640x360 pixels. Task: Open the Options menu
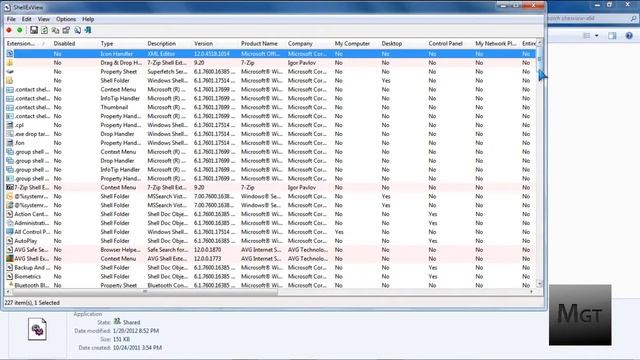point(66,19)
